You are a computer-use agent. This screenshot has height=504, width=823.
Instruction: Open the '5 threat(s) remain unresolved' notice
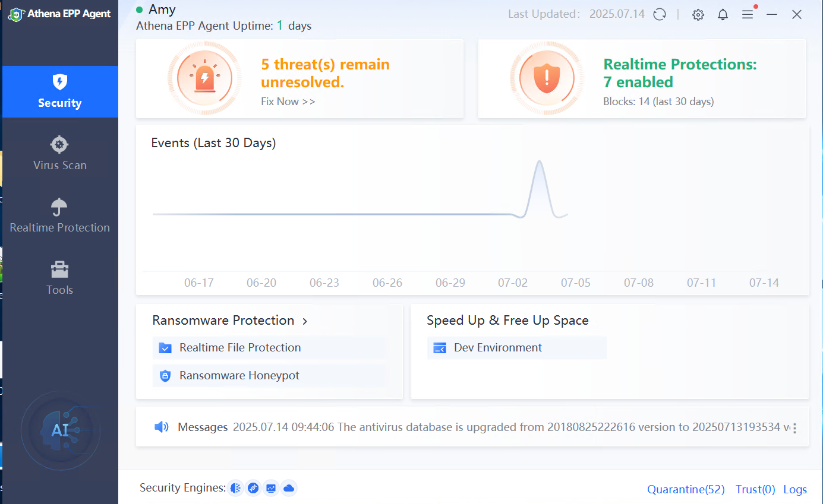click(325, 73)
